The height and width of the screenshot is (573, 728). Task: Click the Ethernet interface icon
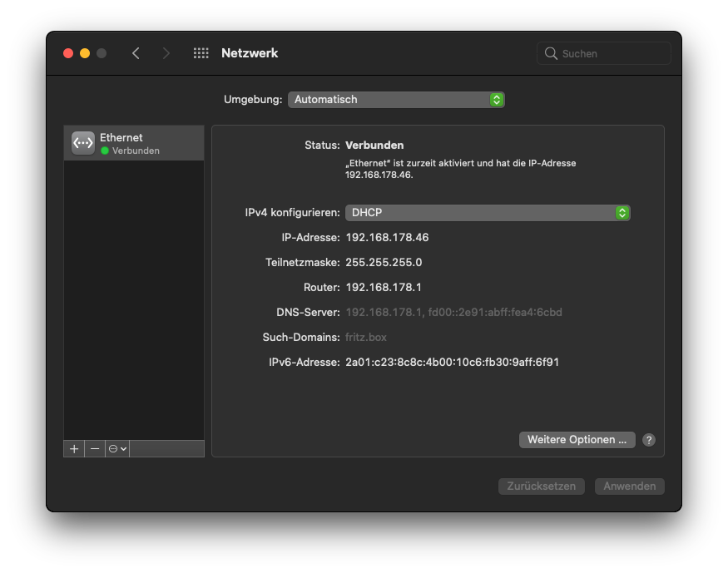(x=83, y=143)
